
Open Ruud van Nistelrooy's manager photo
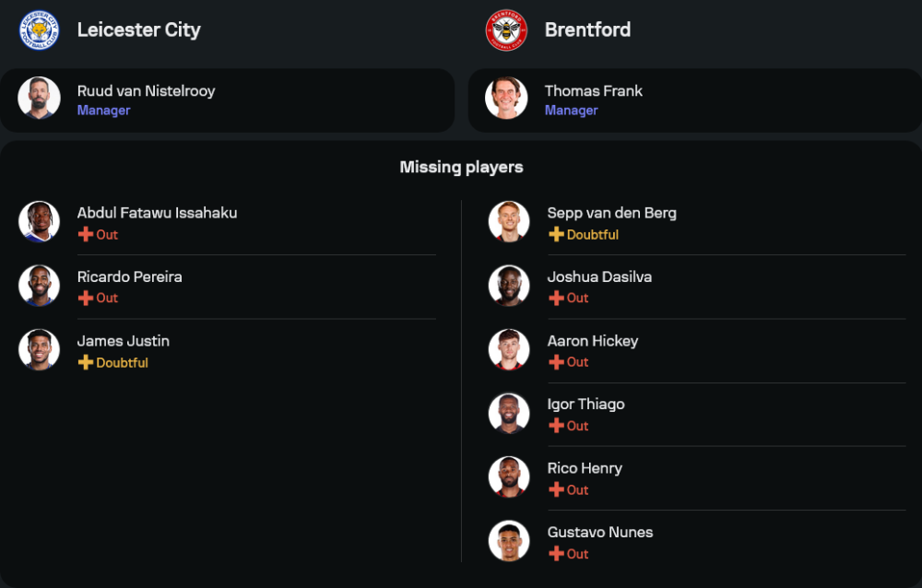(39, 98)
